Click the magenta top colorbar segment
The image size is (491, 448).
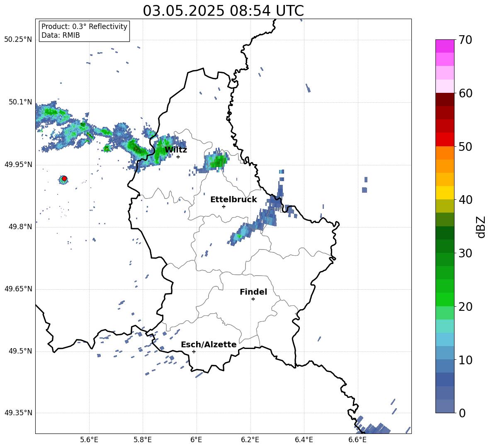pyautogui.click(x=445, y=46)
